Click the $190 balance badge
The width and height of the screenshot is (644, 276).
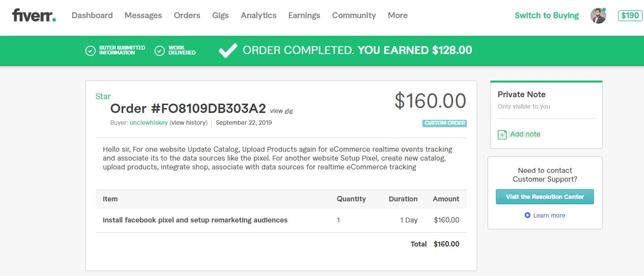[630, 16]
